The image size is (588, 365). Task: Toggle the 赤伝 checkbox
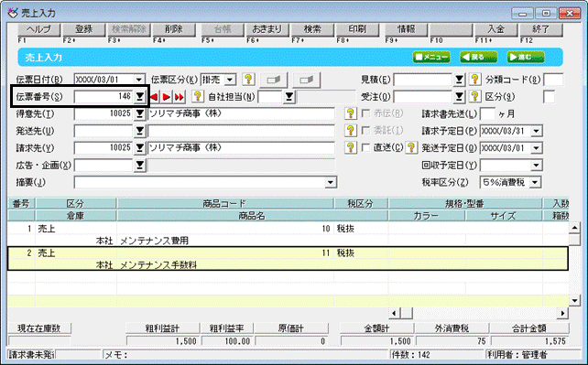[366, 113]
